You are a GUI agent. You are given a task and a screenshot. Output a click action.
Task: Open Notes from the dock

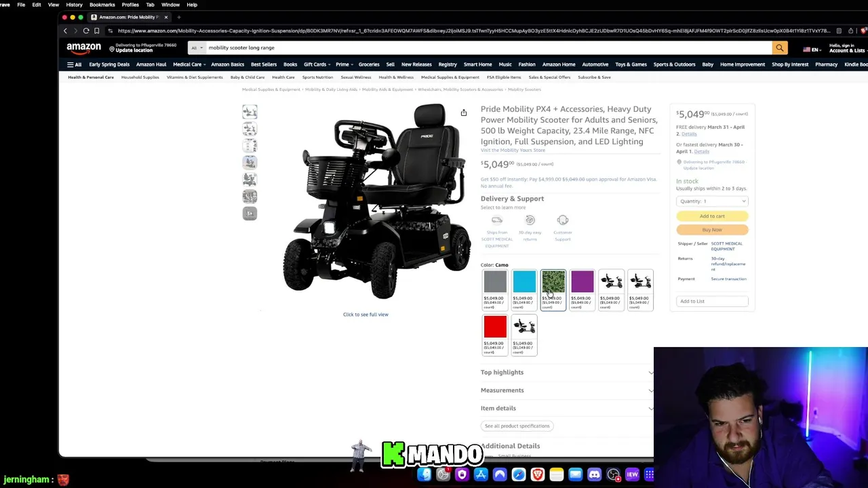tap(557, 474)
